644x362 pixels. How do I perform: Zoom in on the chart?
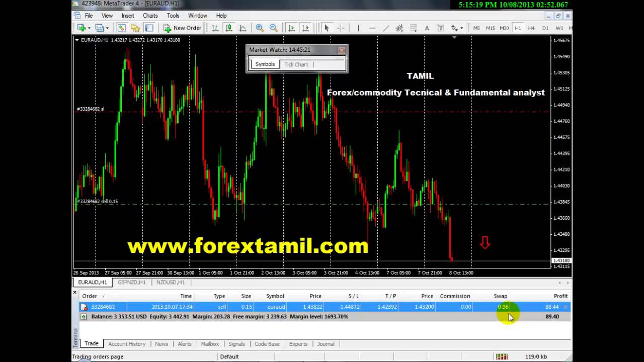260,28
